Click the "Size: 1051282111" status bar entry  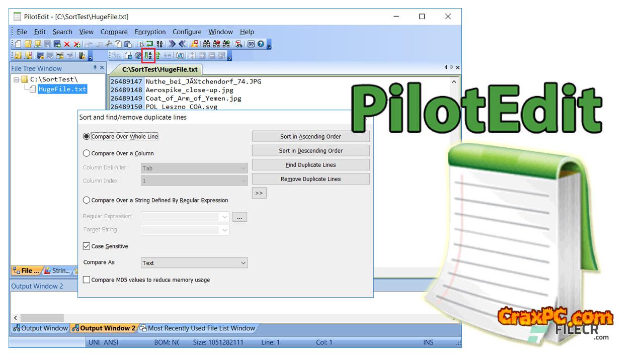[x=218, y=342]
